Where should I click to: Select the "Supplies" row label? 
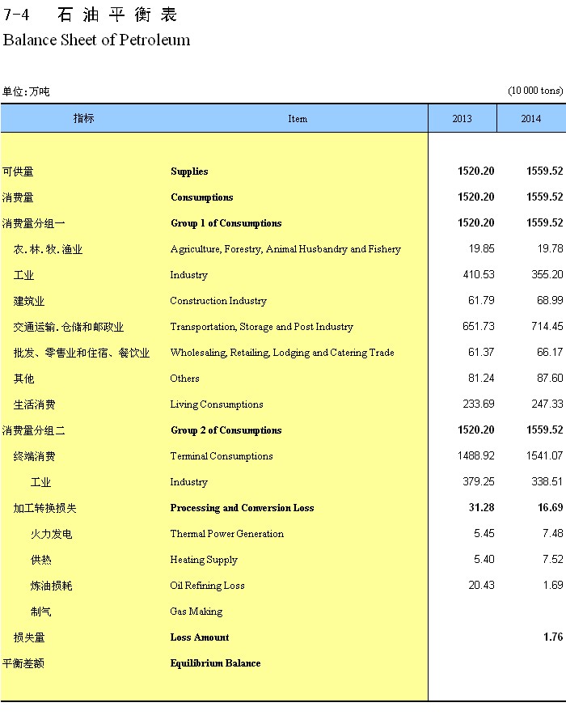point(189,171)
